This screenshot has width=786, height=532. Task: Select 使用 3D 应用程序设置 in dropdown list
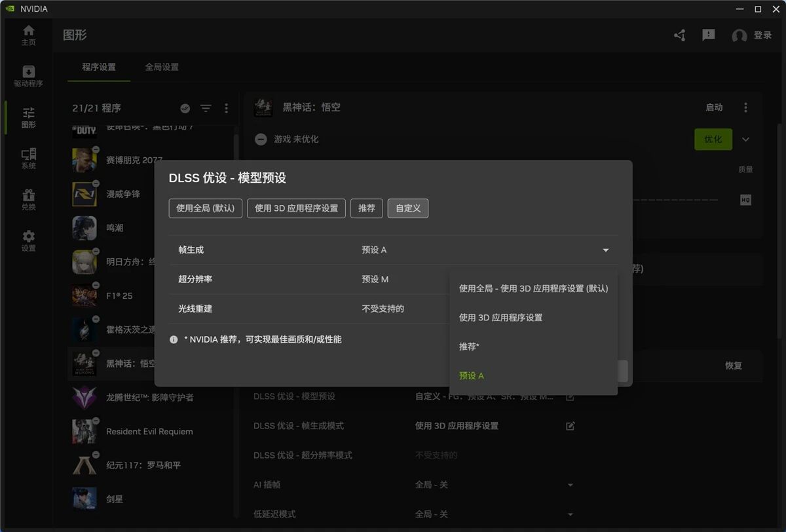(x=533, y=318)
